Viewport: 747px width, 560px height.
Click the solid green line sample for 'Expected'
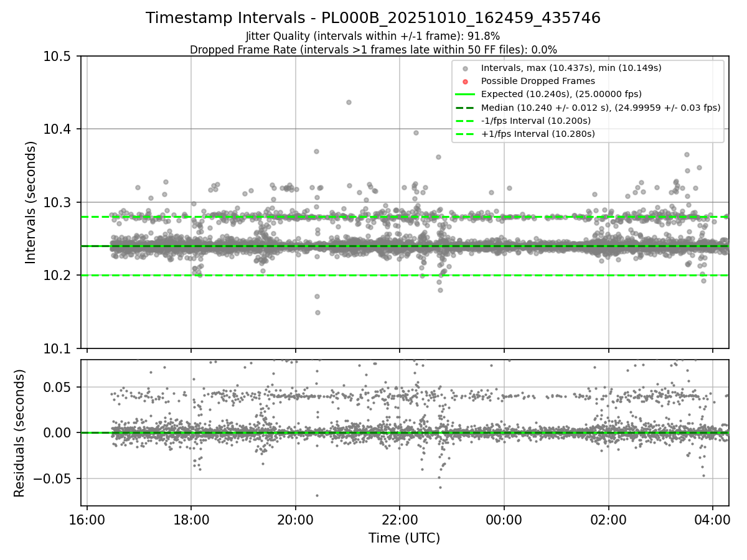[466, 94]
